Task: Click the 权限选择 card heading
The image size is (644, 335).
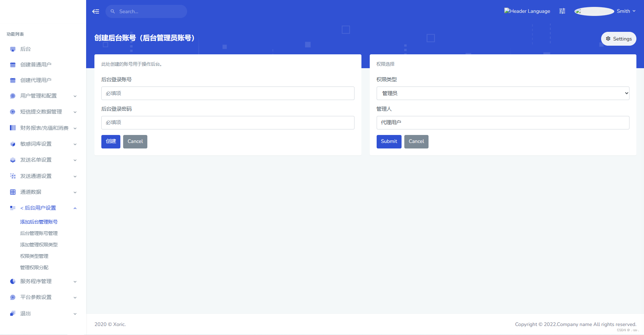Action: point(386,64)
